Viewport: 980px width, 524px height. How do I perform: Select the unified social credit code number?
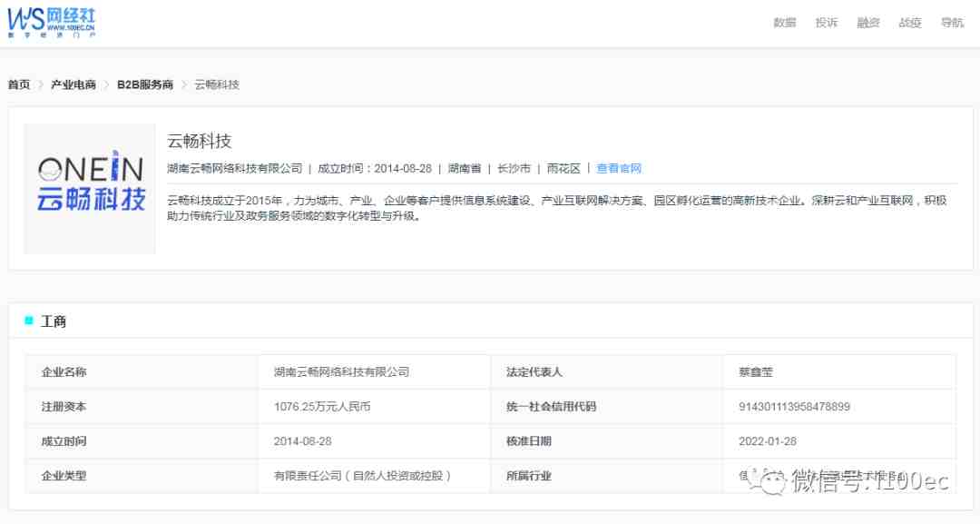coord(794,407)
